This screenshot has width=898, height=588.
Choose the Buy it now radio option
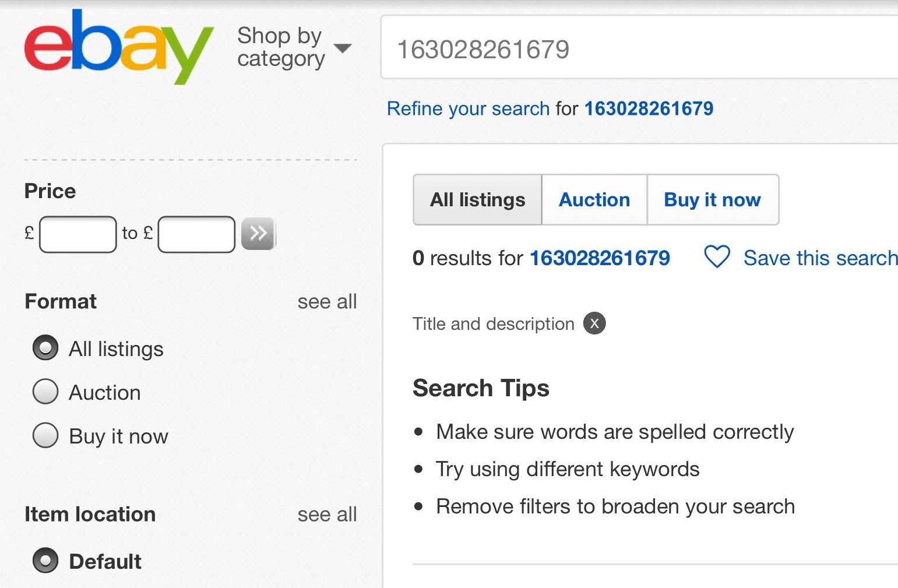pos(45,435)
